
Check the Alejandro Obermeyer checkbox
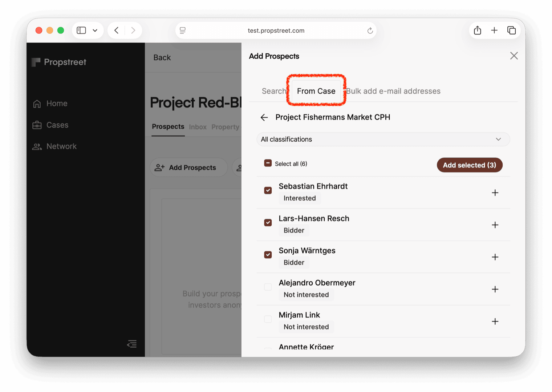(268, 287)
